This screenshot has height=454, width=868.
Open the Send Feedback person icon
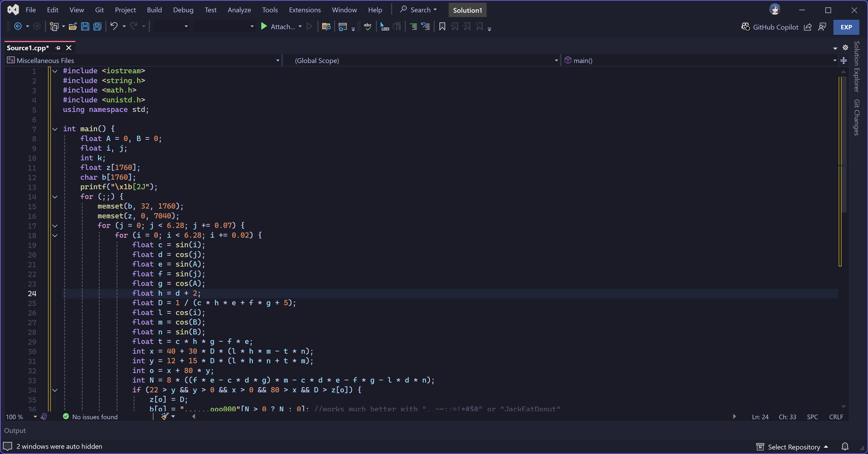click(x=822, y=27)
